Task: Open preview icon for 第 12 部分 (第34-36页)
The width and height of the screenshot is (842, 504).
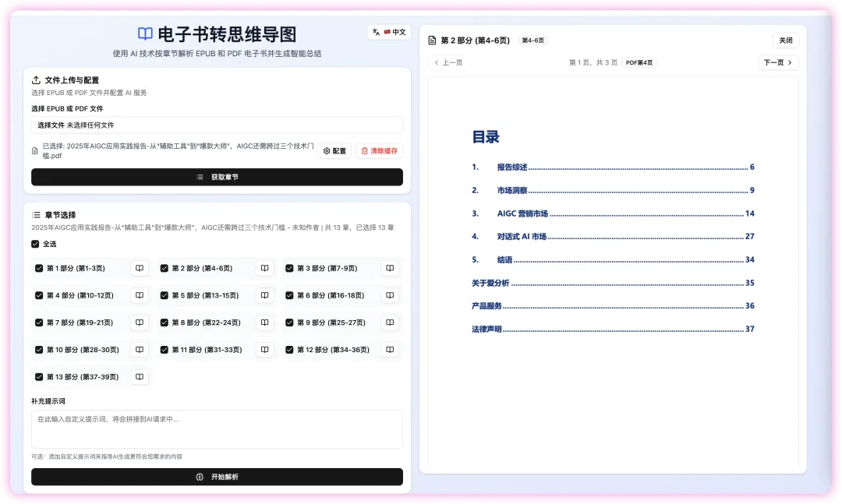Action: coord(390,350)
